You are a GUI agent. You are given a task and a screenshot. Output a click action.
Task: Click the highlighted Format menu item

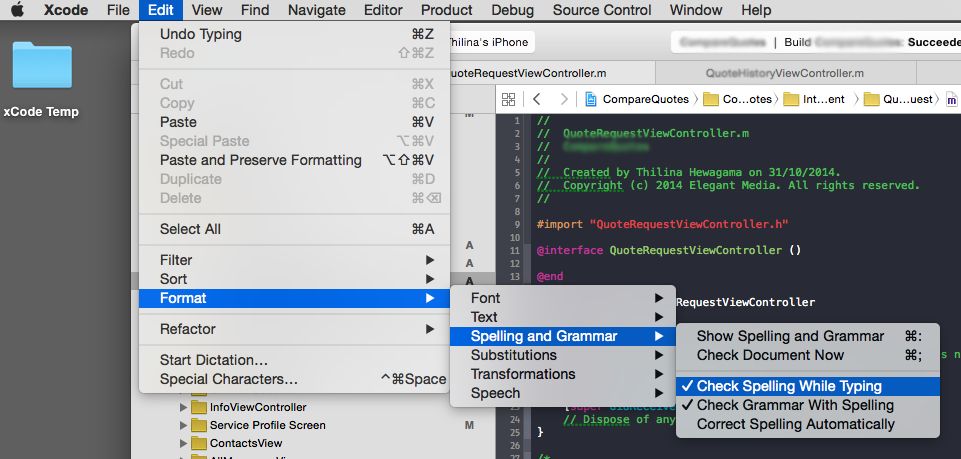(x=294, y=298)
